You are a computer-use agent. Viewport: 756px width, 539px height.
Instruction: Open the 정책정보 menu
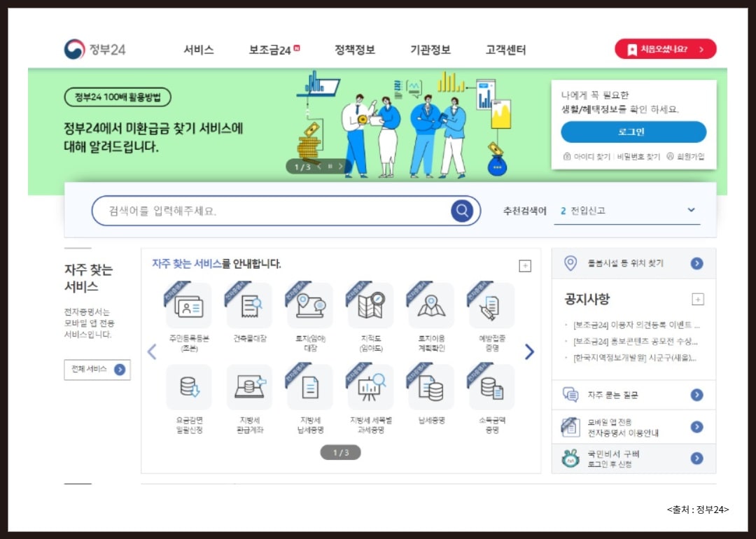pos(355,50)
